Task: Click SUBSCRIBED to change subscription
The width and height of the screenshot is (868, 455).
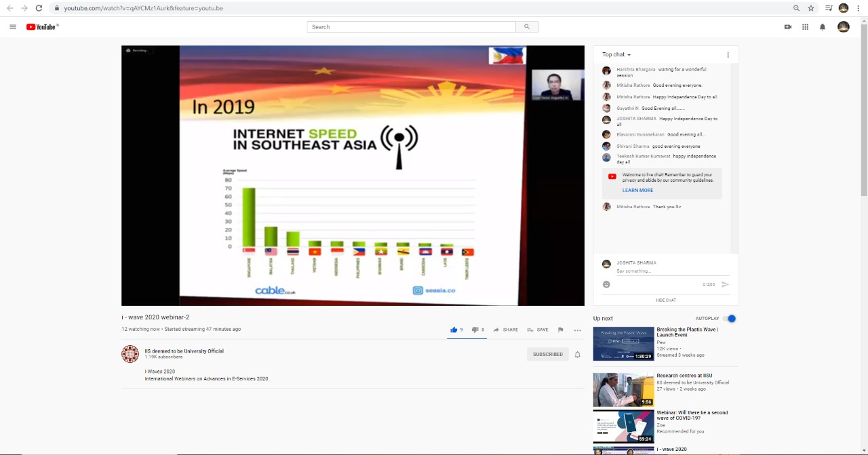Action: (x=547, y=355)
